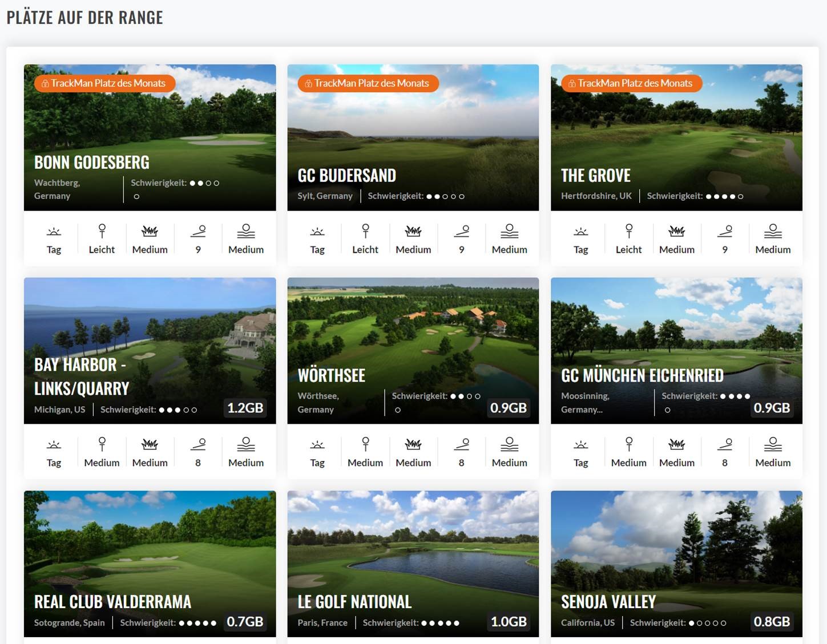Click the TrackMan Platz des Monats badge on The Grove
This screenshot has height=644, width=827.
(632, 83)
